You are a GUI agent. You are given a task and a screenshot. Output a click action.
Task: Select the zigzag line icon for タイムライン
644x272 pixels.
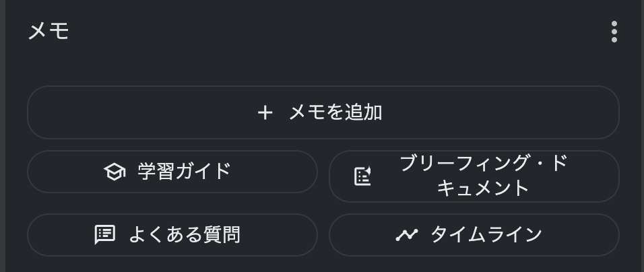[407, 235]
